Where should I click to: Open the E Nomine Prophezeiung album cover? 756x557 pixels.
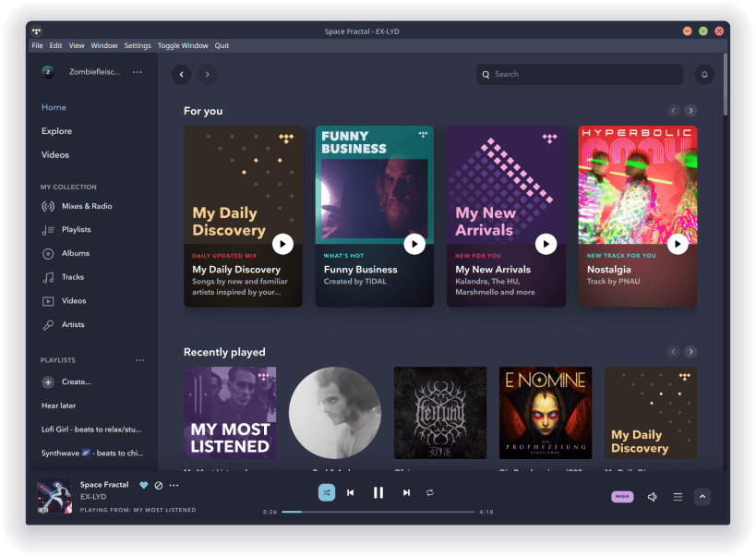click(546, 413)
